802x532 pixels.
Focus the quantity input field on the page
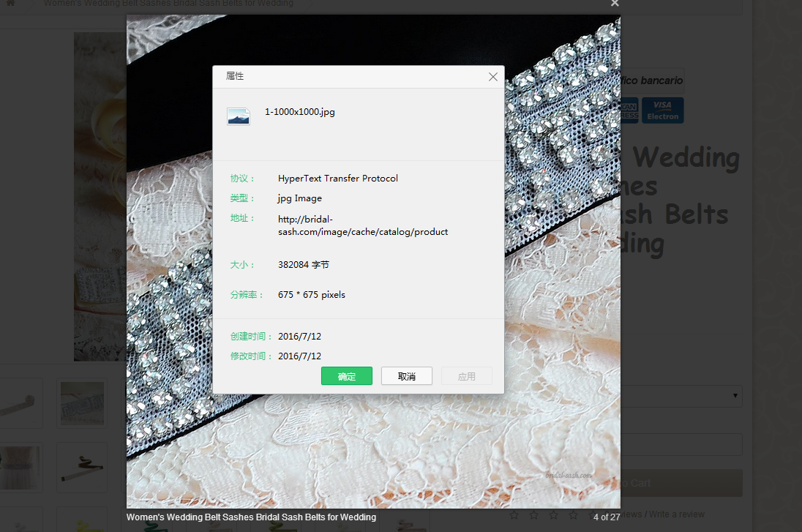(x=681, y=444)
